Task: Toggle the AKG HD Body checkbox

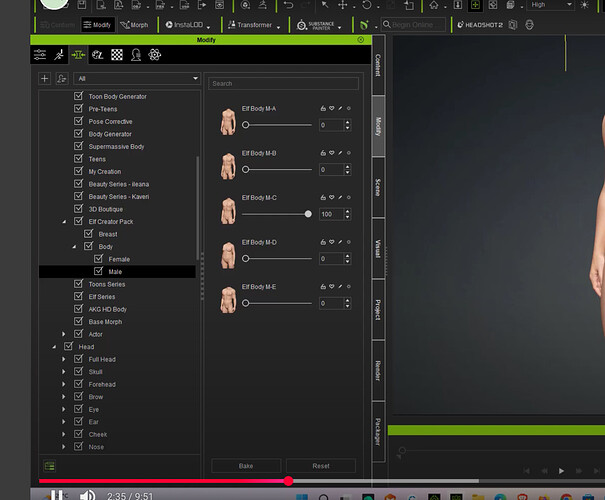Action: click(x=78, y=309)
